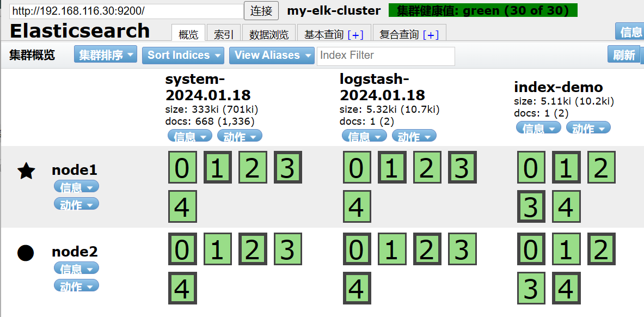Click the green cluster health status indicator
Image resolution: width=644 pixels, height=317 pixels.
[x=483, y=10]
